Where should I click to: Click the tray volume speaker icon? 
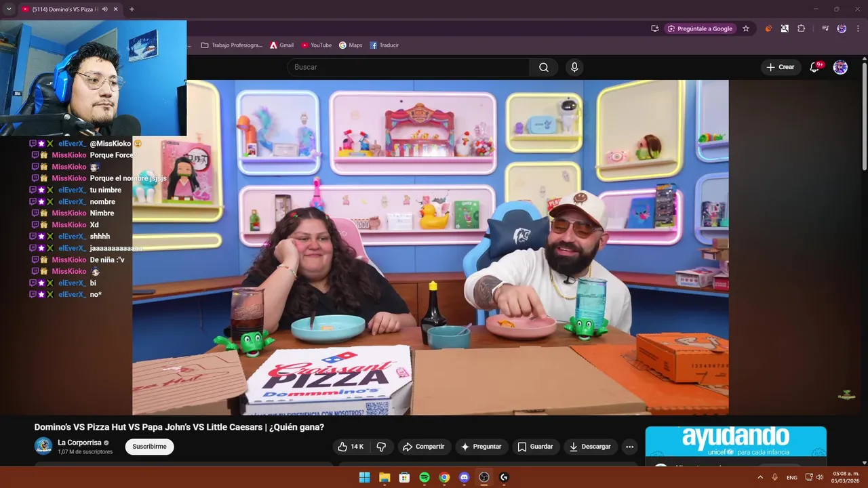coord(819,477)
